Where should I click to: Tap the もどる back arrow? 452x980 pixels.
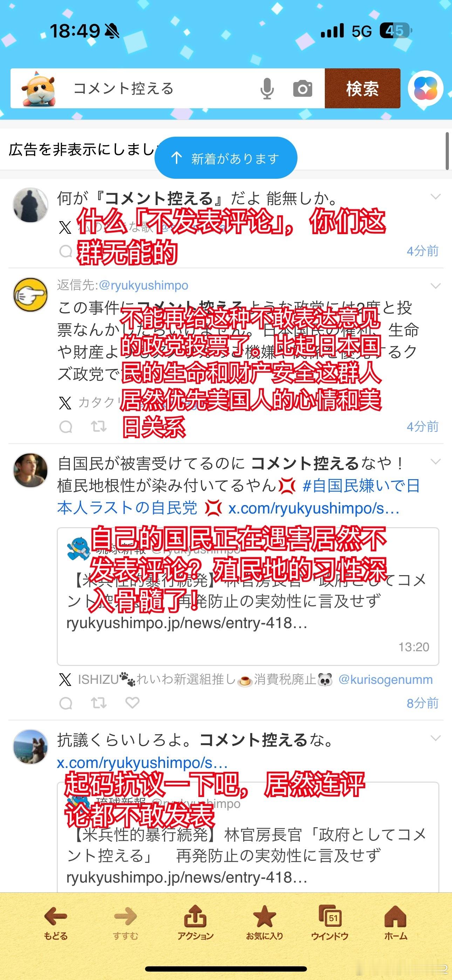[x=56, y=923]
